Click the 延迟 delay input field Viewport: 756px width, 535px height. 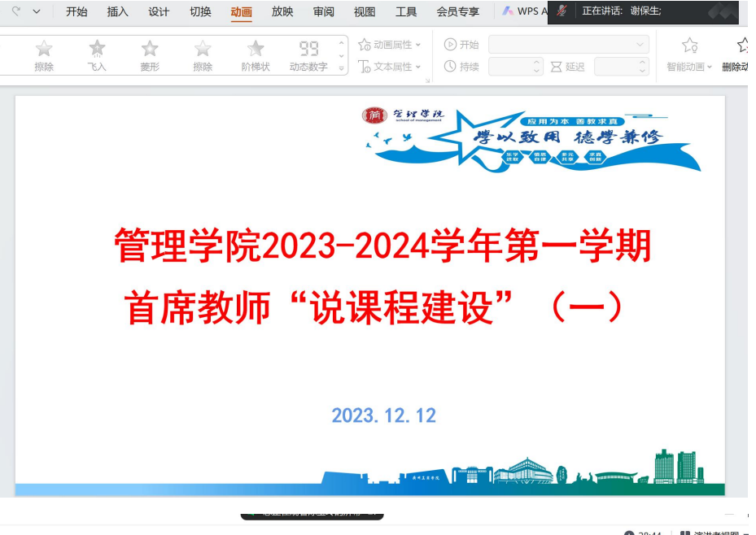[x=620, y=67]
